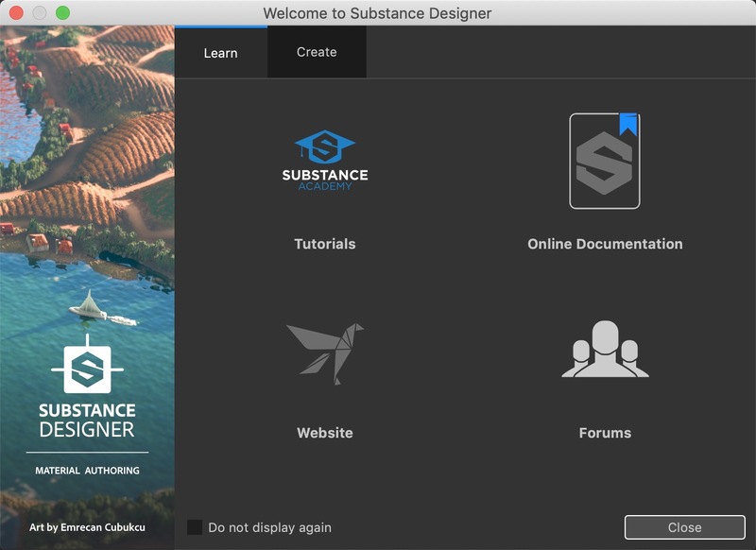The image size is (756, 550).
Task: Click the Art by Emrecan Cubukcu credit
Action: point(87,527)
